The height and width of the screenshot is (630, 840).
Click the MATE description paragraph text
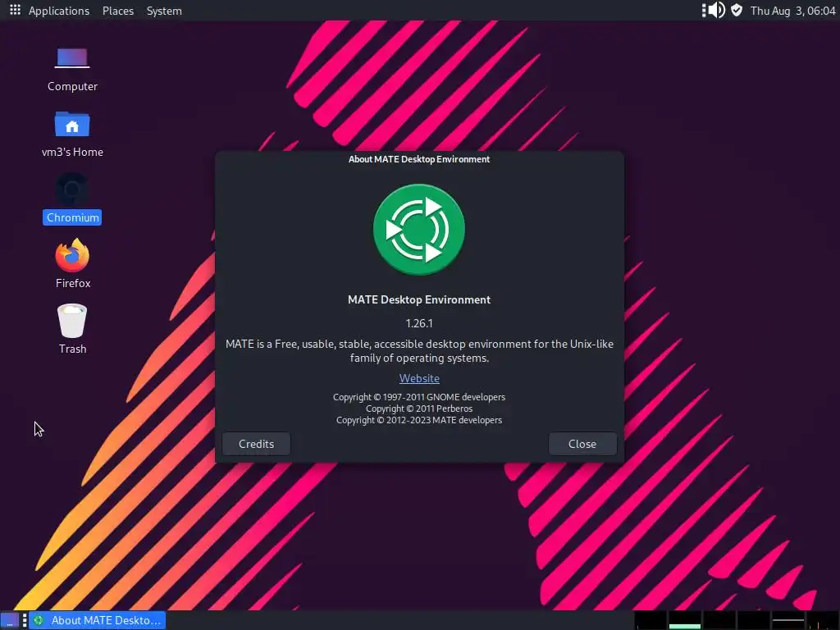pyautogui.click(x=419, y=351)
